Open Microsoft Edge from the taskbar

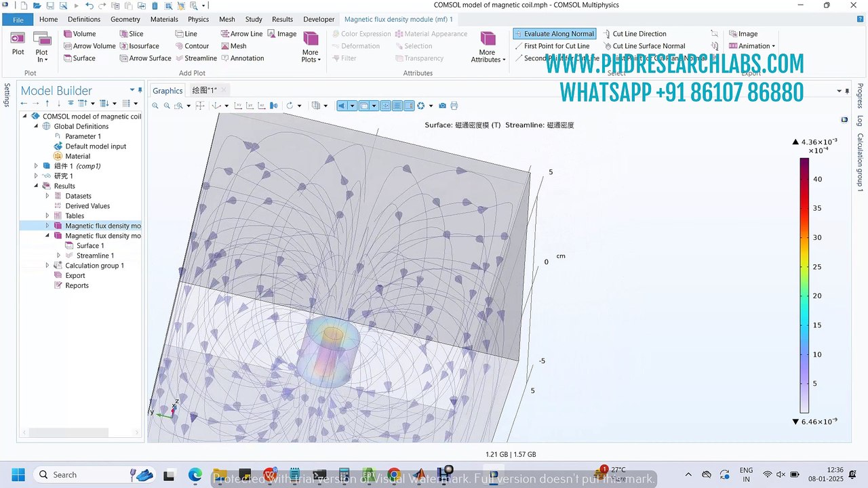pos(195,474)
